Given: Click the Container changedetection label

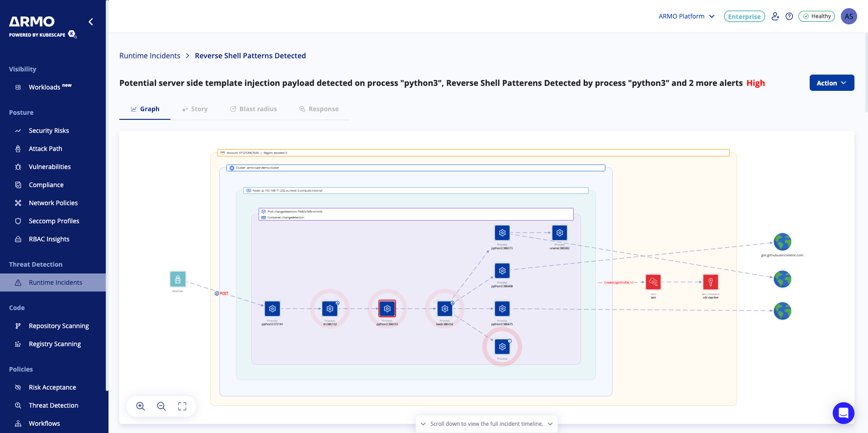Looking at the screenshot, I should tap(285, 217).
